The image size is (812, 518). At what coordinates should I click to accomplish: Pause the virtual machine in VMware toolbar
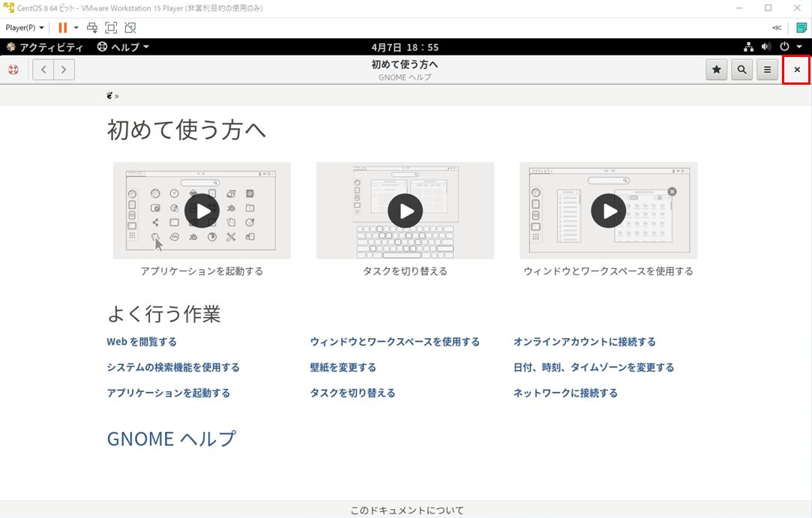[63, 28]
